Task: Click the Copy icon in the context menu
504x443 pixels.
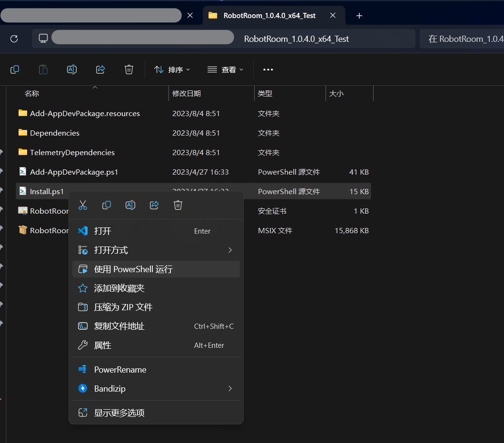Action: pyautogui.click(x=107, y=205)
